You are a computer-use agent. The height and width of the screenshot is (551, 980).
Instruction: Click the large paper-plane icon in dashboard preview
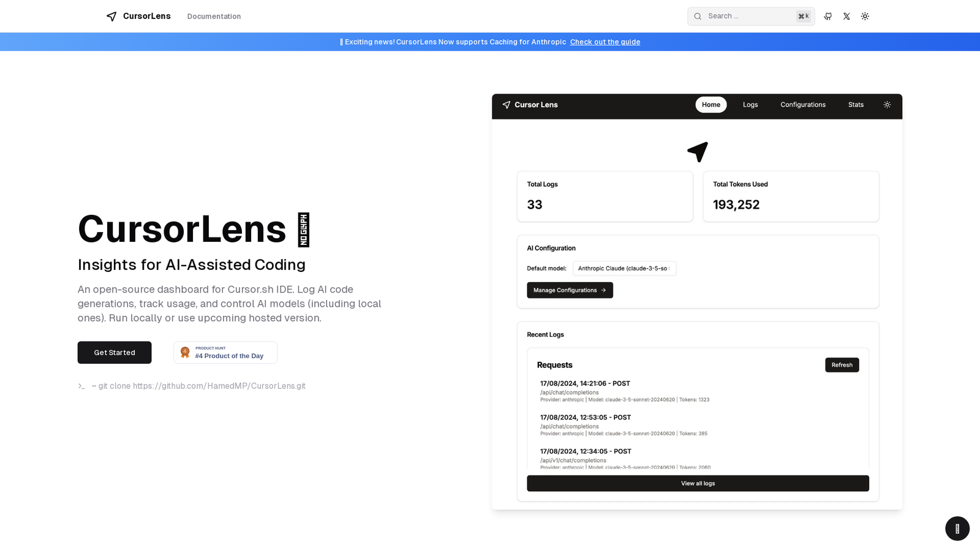pos(698,151)
